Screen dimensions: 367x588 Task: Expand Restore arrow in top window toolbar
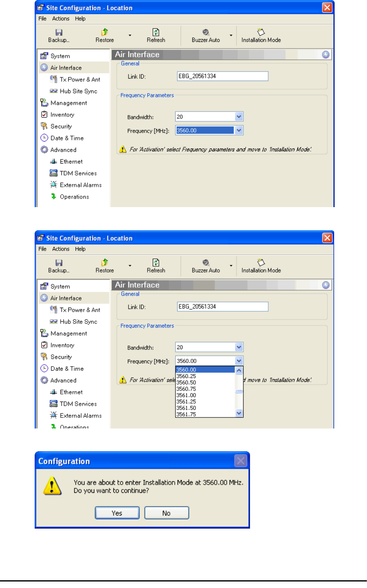tap(130, 35)
